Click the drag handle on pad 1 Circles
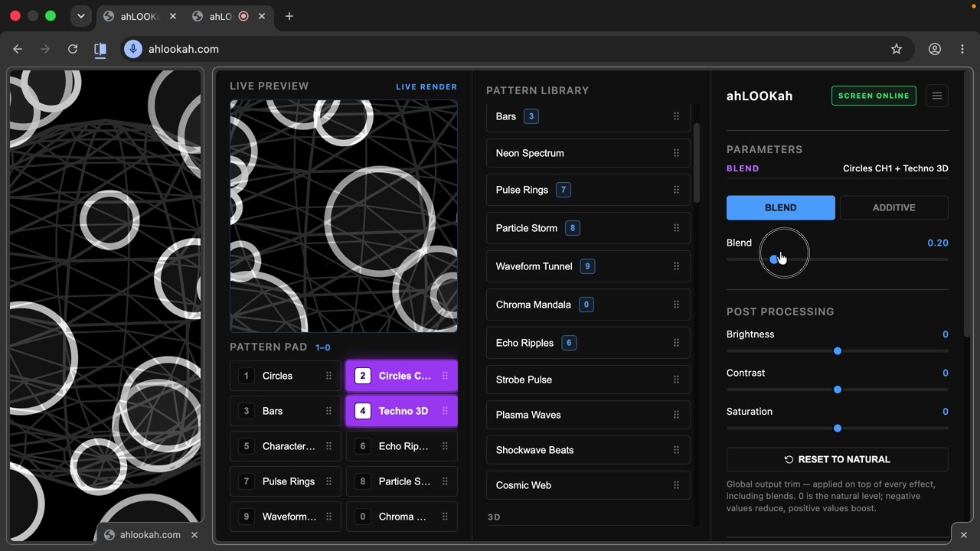980x551 pixels. [328, 376]
